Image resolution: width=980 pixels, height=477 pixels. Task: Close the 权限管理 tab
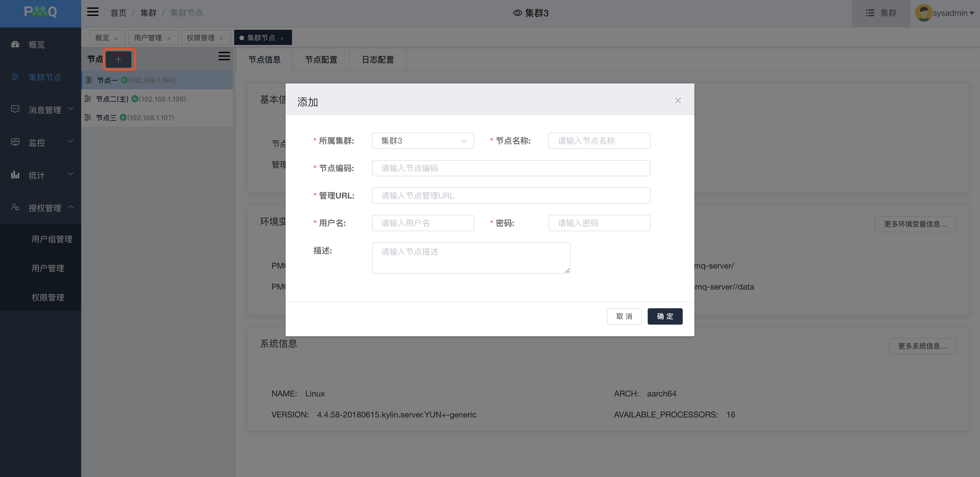221,38
